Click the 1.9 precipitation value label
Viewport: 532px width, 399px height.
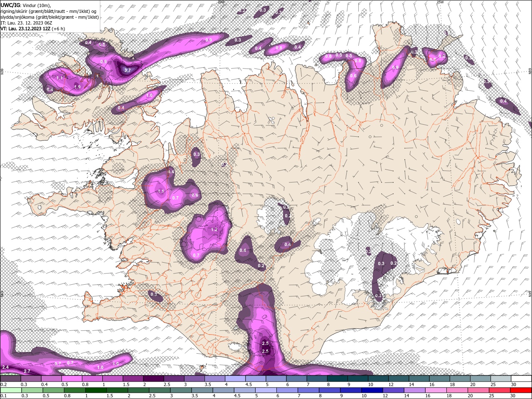click(77, 87)
